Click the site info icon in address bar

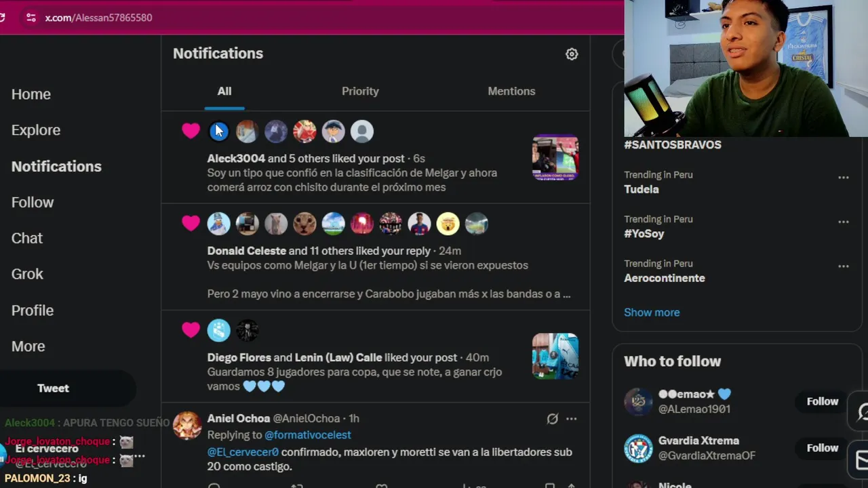[x=31, y=18]
